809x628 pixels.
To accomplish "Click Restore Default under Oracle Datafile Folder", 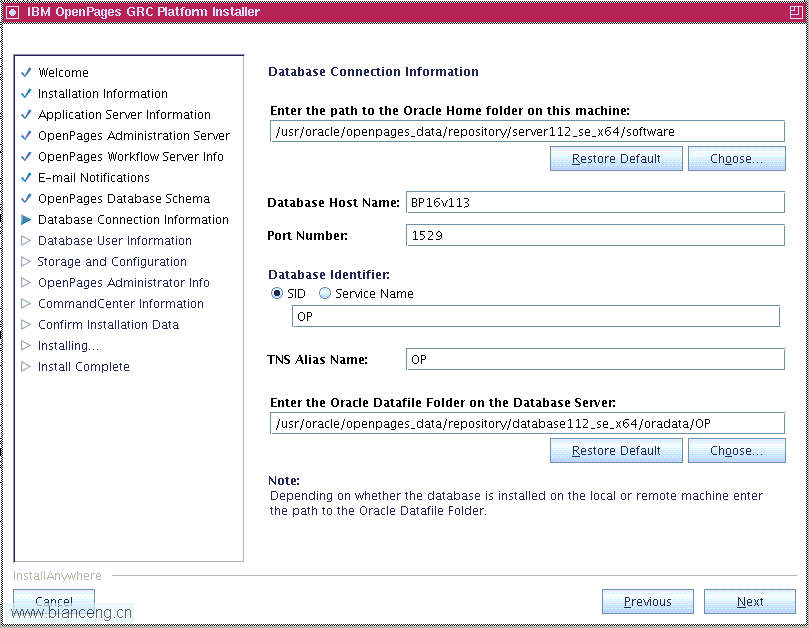I will coord(616,450).
